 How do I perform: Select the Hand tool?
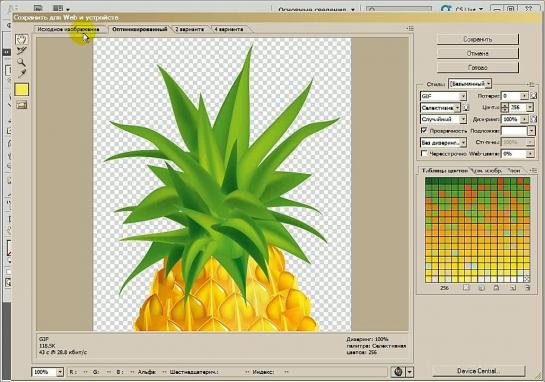click(22, 39)
